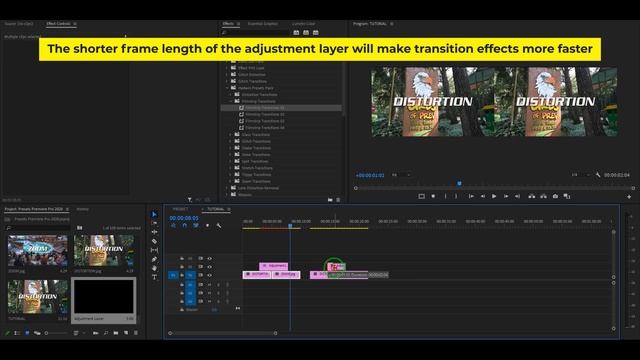Expand Stretch Transitions folder
The image size is (640, 360).
(231, 168)
